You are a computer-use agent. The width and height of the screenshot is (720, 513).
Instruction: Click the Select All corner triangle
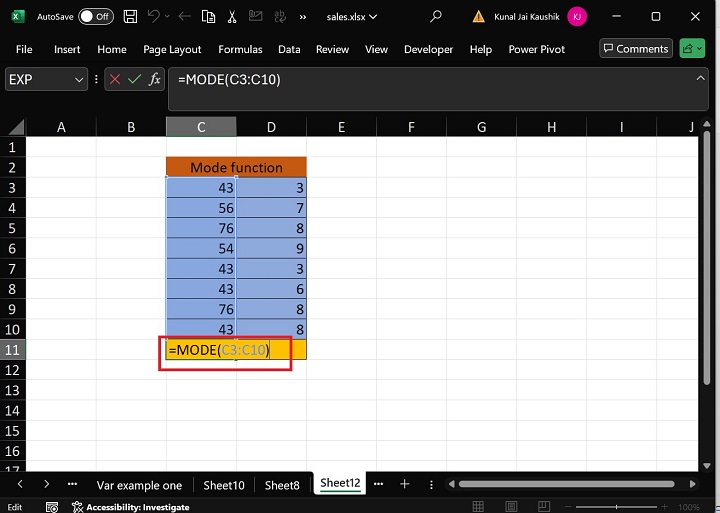click(17, 127)
